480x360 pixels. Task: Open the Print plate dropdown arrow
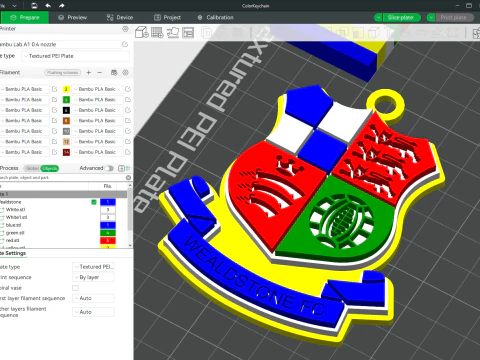coord(431,18)
